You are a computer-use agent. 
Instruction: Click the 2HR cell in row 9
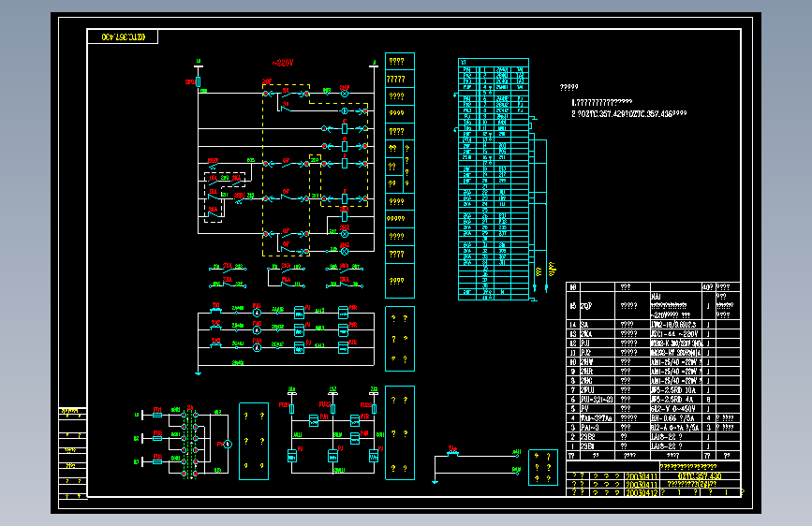tap(598, 372)
